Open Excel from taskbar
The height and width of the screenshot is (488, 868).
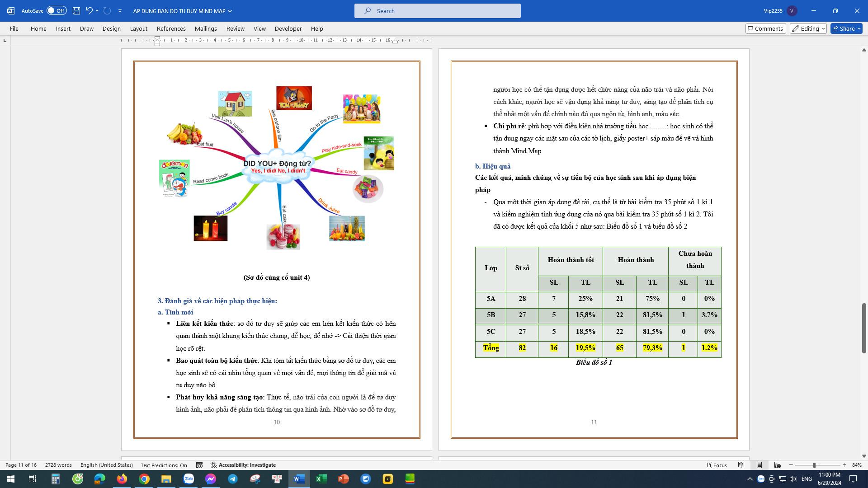pyautogui.click(x=321, y=479)
